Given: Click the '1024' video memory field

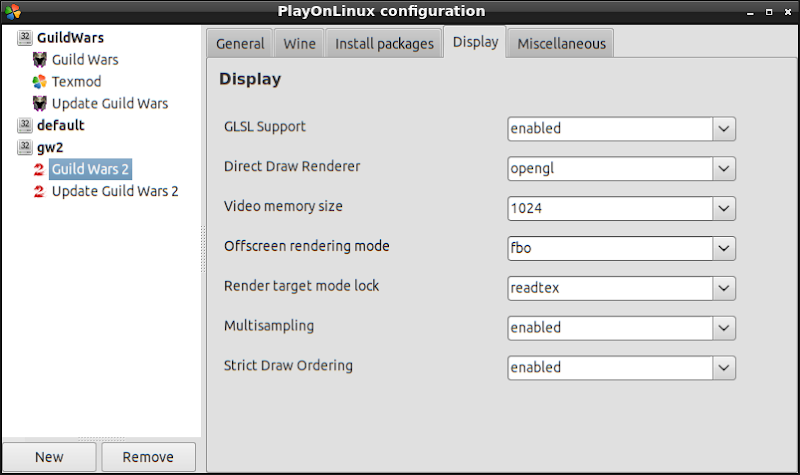Looking at the screenshot, I should pos(610,208).
